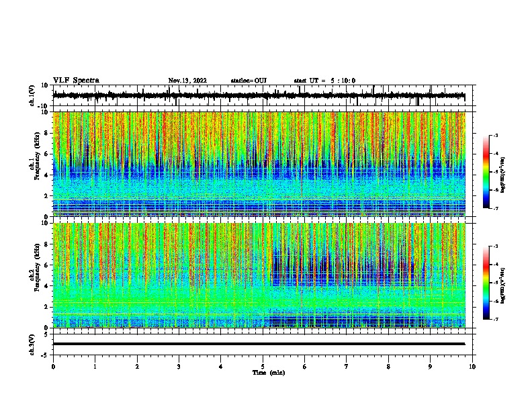The height and width of the screenshot is (411, 532).
Task: Click time axis tick label "0"
Action: [53, 367]
